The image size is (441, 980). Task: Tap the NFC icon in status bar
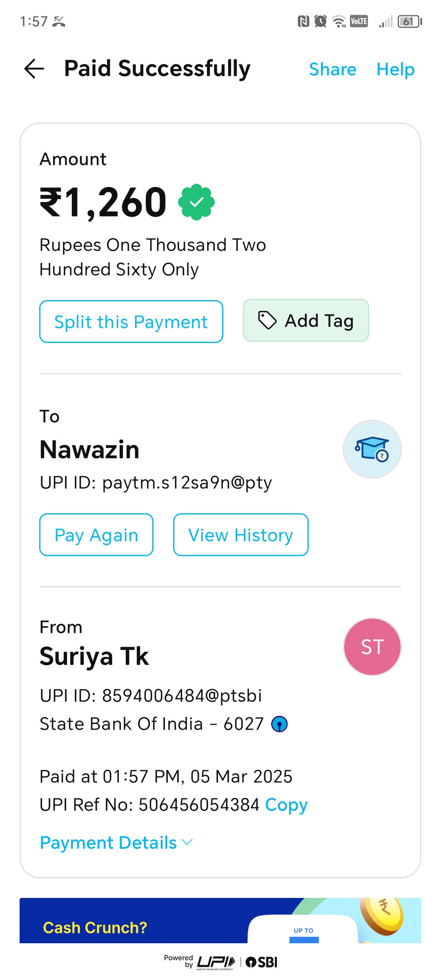click(303, 21)
